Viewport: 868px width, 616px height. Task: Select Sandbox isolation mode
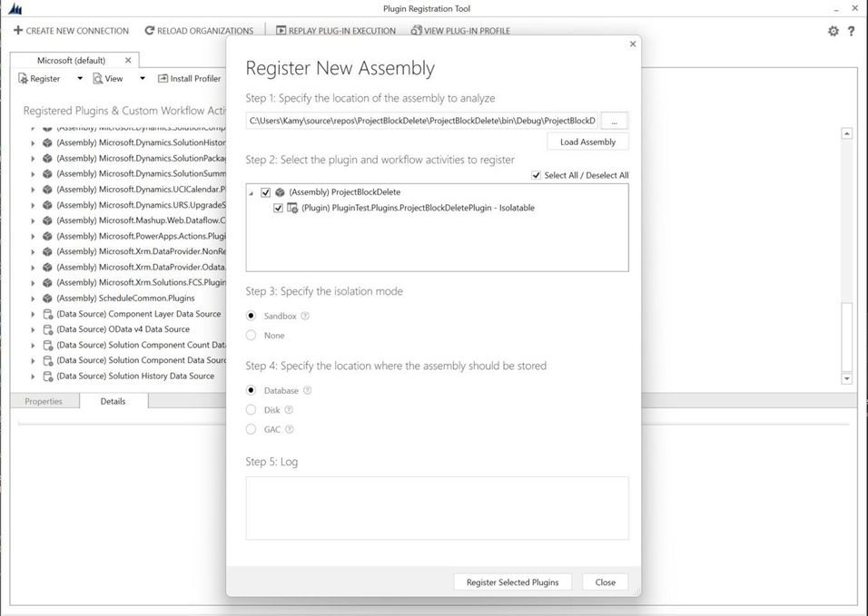252,316
